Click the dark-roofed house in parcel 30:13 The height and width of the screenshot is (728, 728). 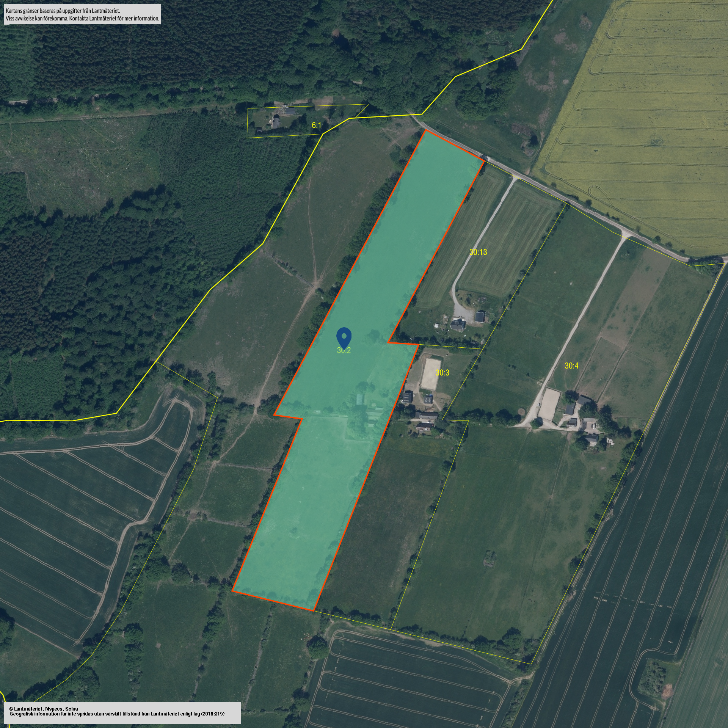click(480, 316)
